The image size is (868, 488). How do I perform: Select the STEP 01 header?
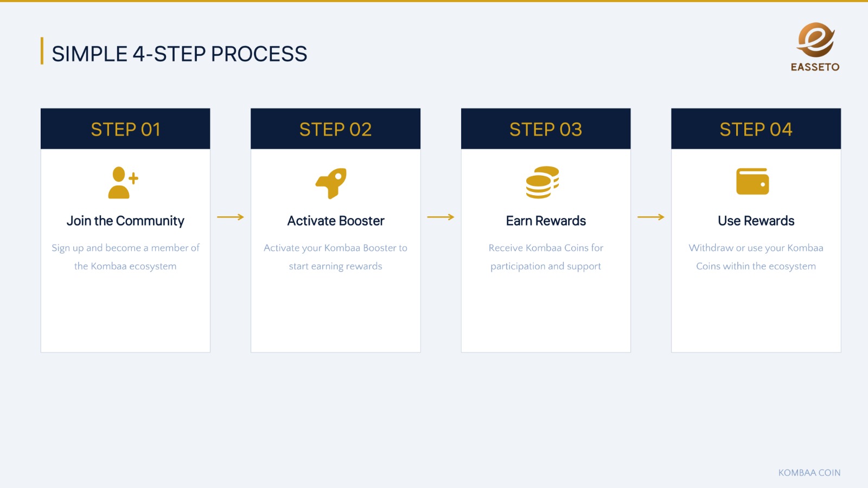click(x=125, y=129)
